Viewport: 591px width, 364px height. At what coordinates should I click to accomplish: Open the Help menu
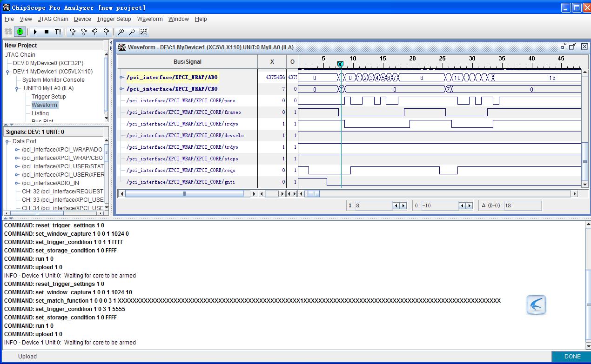pyautogui.click(x=201, y=19)
